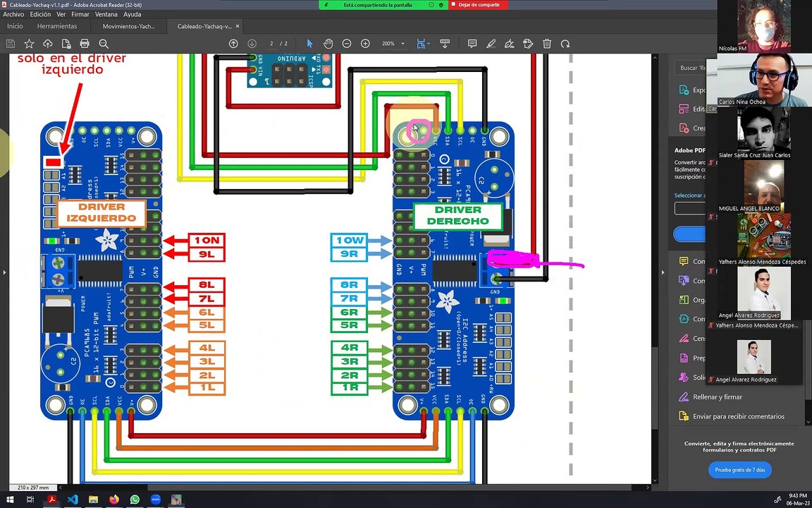This screenshot has height=508, width=812.
Task: Activate the hand pan tool
Action: (328, 44)
